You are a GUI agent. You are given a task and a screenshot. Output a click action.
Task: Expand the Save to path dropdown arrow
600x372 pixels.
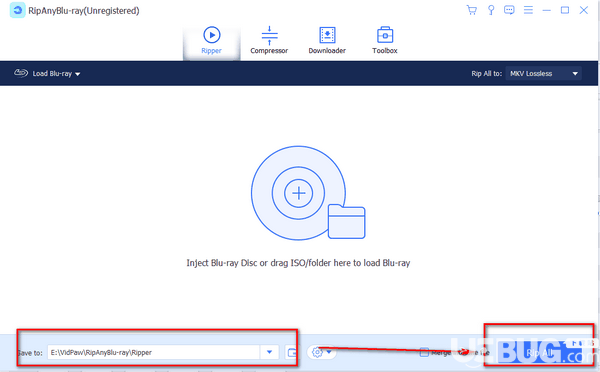tap(269, 352)
